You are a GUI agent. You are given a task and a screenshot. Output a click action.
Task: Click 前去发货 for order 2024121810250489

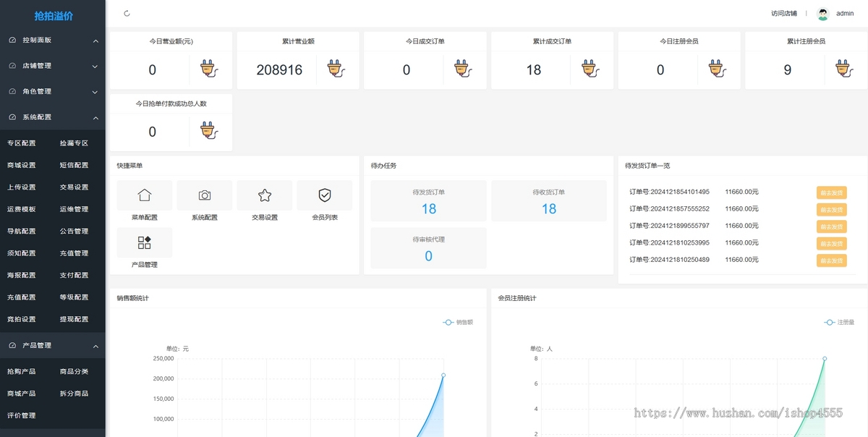[831, 260]
